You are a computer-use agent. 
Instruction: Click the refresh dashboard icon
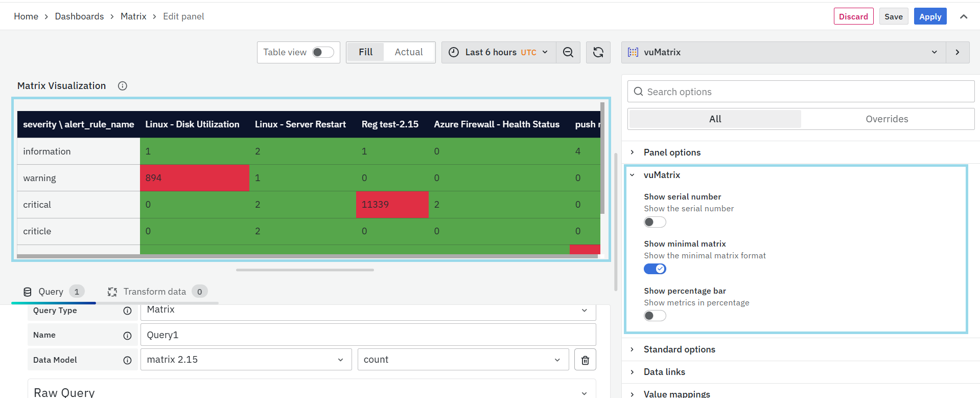coord(598,52)
